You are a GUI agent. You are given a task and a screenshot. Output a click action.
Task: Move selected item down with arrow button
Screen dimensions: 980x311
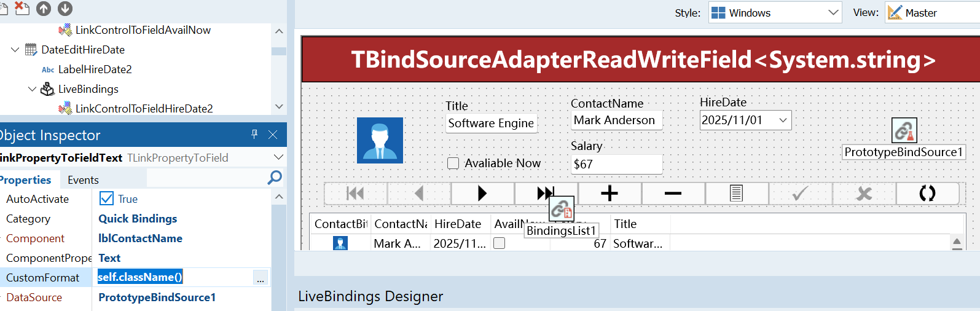click(65, 9)
